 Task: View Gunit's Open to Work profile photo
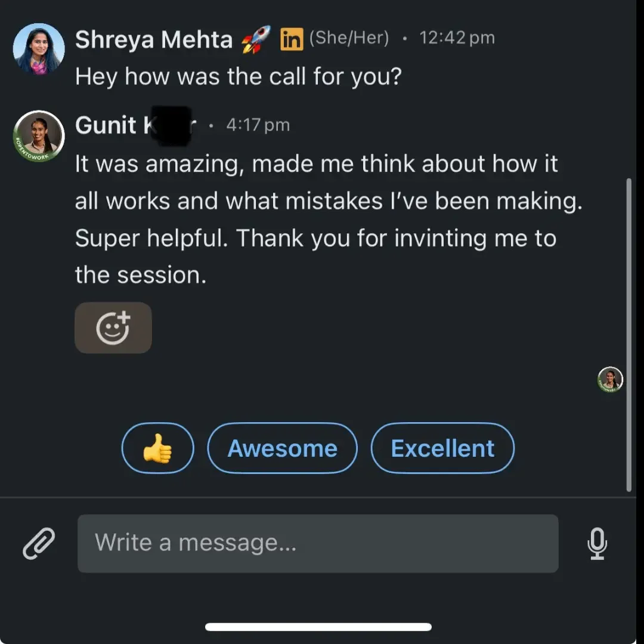tap(39, 136)
